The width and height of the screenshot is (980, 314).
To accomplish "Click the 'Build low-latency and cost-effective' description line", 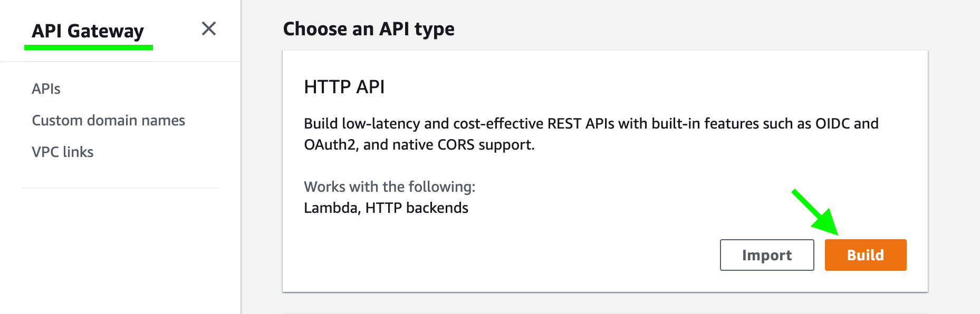I will coord(591,124).
